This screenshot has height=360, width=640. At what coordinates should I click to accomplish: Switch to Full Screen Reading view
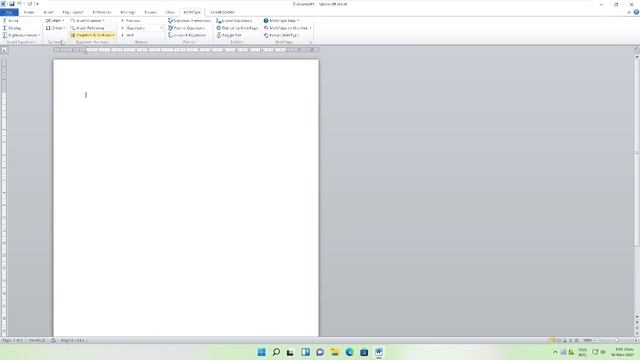(559, 340)
